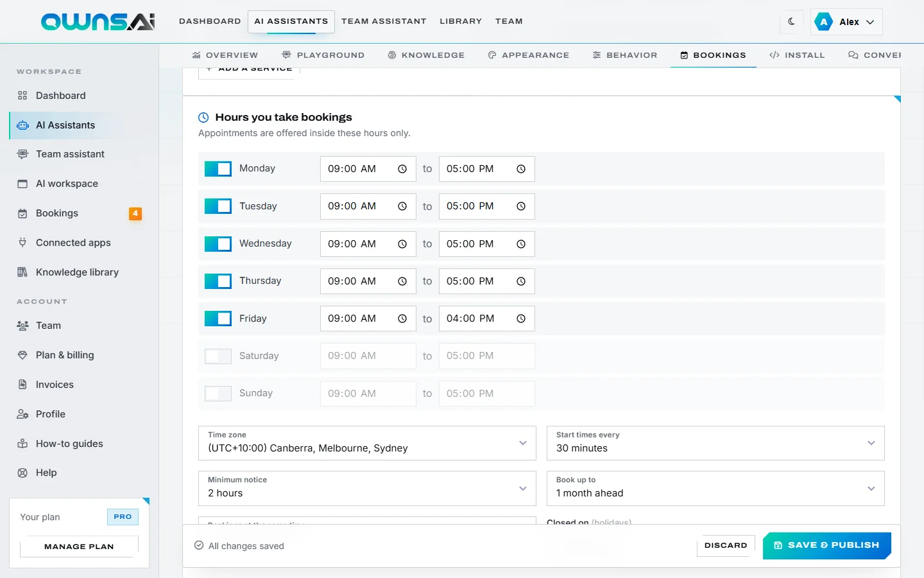Expand Start times every dropdown

point(715,443)
